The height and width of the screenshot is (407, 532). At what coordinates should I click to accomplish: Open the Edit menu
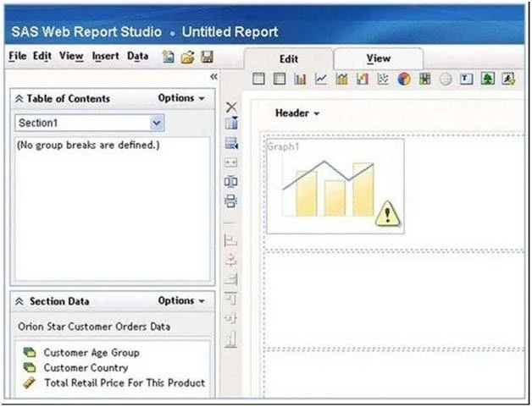42,56
